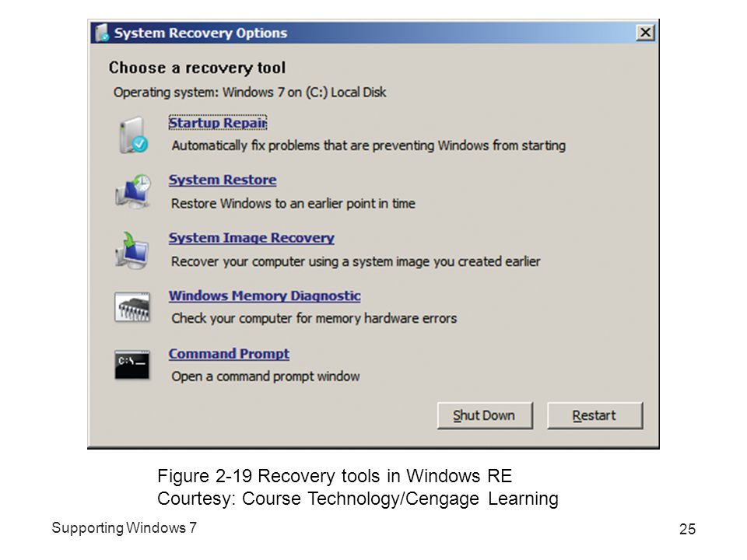Click the 'Courtesy: Course Technology/Cengage Learning' line
The width and height of the screenshot is (747, 560).
coord(358,499)
